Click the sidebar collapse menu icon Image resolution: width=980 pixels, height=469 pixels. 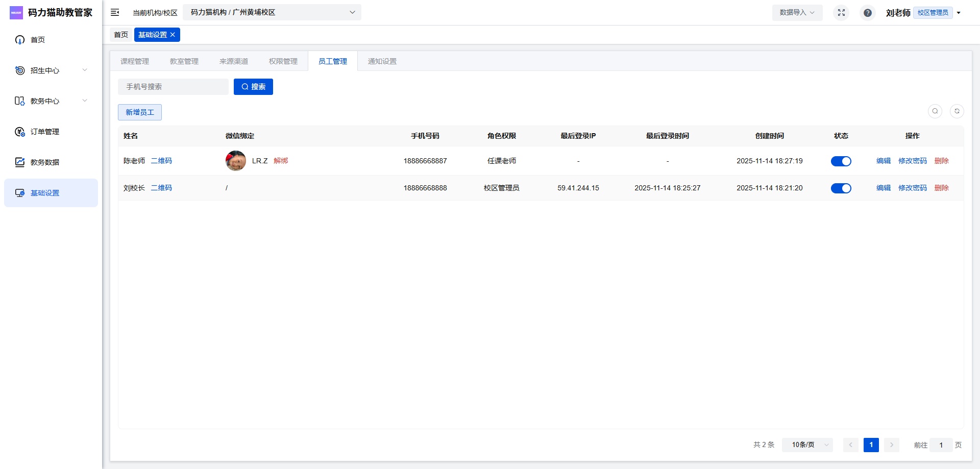tap(115, 12)
